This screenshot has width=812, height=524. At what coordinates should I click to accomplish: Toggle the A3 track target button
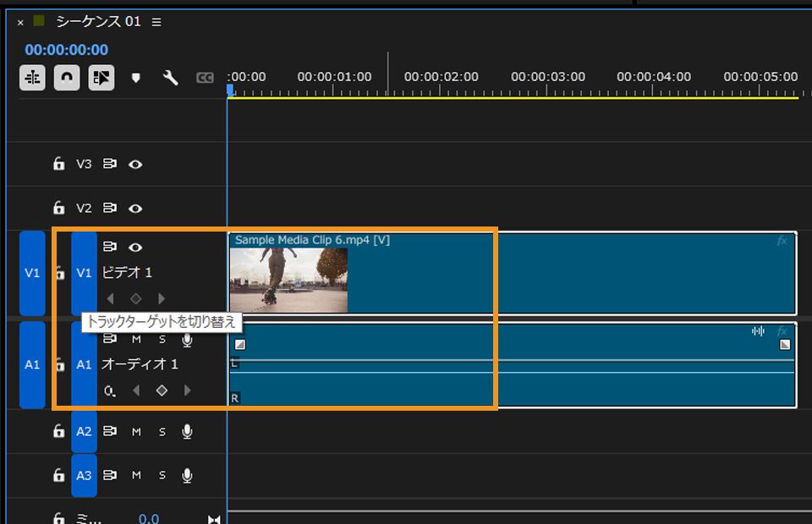tap(84, 476)
